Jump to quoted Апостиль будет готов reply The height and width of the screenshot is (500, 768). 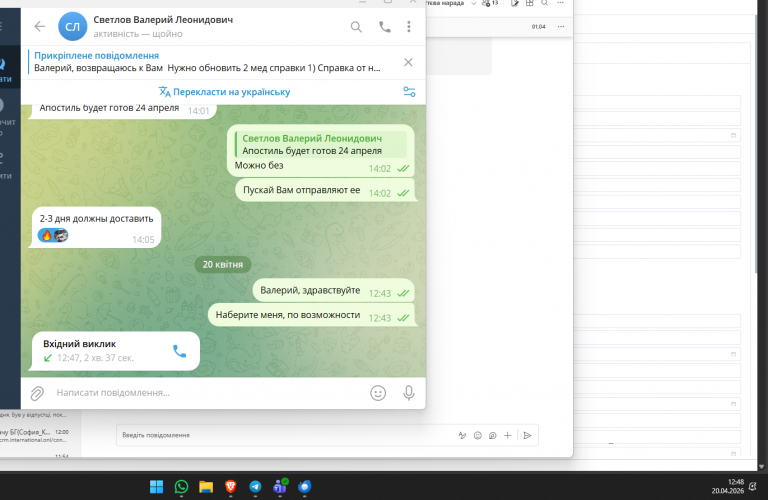click(321, 144)
